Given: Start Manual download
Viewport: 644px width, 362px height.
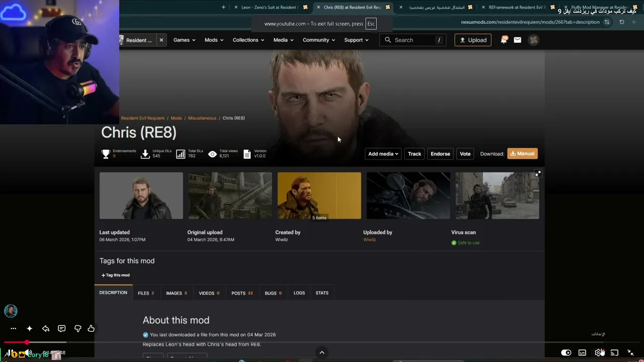Looking at the screenshot, I should click(x=522, y=154).
